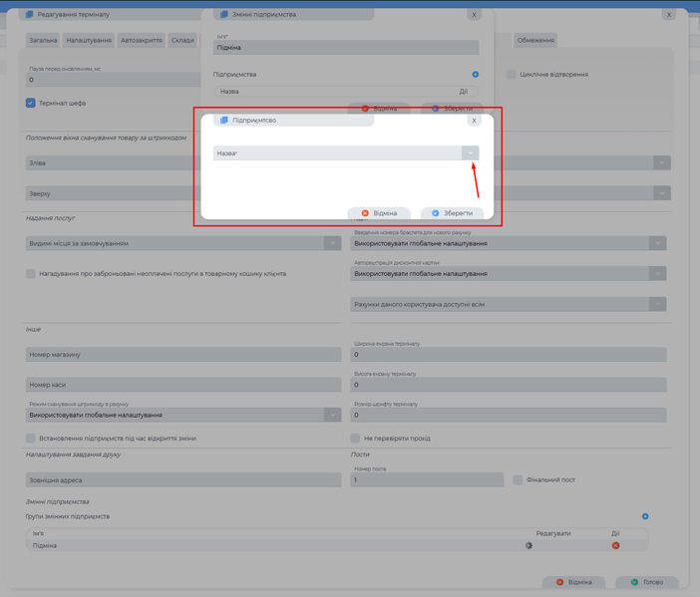700x597 pixels.
Task: Toggle the Термінал шефа checkbox
Action: [31, 103]
